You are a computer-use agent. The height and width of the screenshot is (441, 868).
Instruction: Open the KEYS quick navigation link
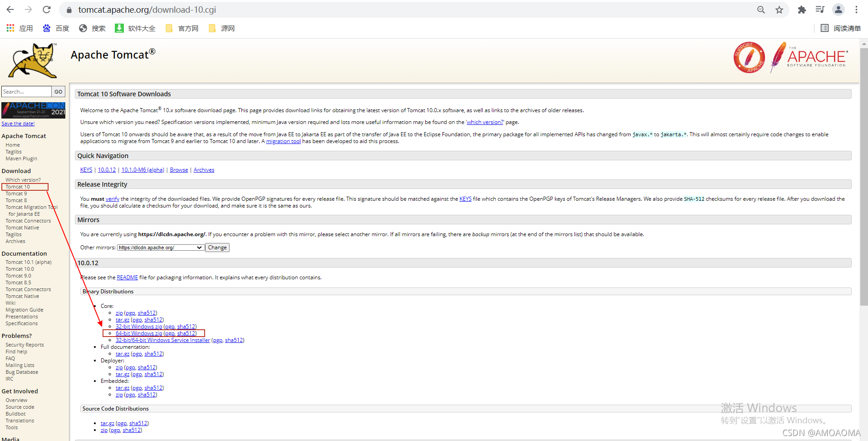86,170
